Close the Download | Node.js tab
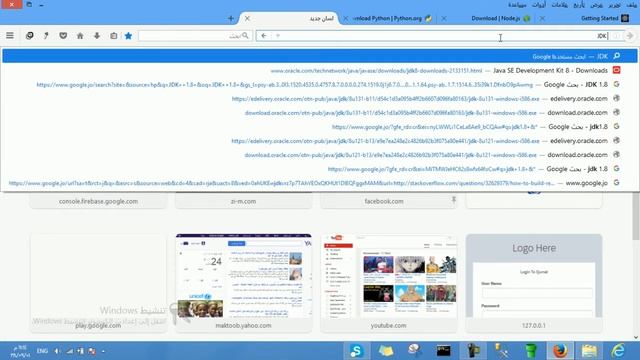640x360 pixels. pyautogui.click(x=444, y=18)
